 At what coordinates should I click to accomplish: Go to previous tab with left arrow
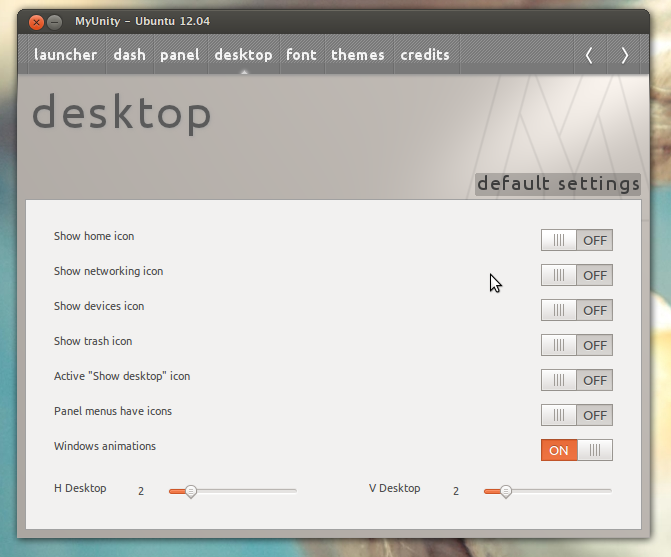[x=589, y=55]
